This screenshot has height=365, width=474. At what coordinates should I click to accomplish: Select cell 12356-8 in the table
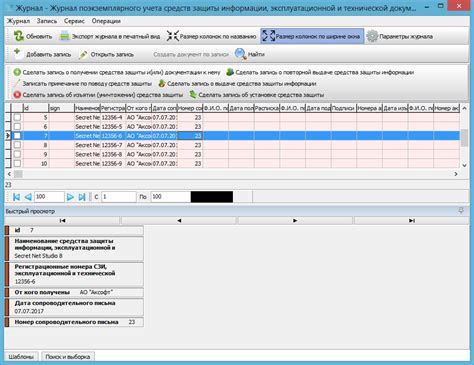(x=113, y=154)
